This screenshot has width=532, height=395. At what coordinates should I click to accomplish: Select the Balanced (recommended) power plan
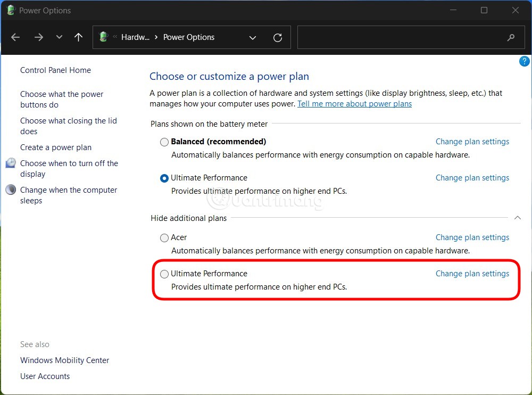[164, 142]
